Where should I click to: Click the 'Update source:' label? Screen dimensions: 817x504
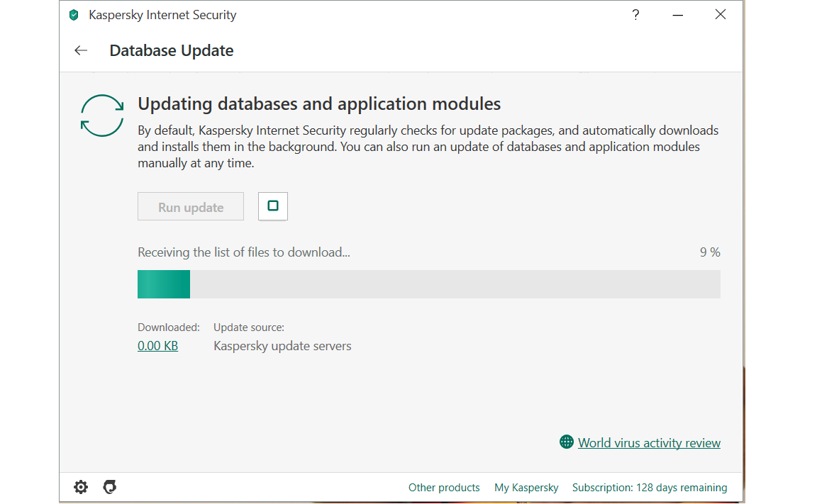point(249,327)
